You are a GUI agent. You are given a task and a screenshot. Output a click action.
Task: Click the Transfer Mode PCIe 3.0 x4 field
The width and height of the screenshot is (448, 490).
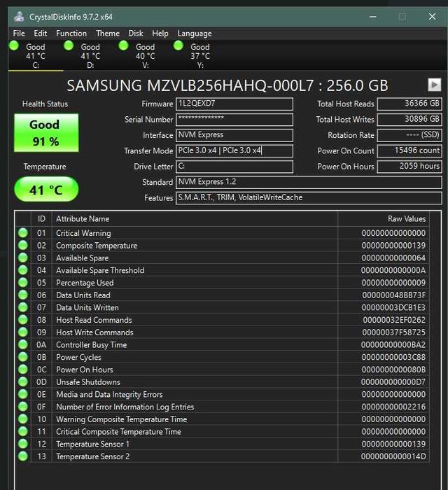tap(234, 150)
